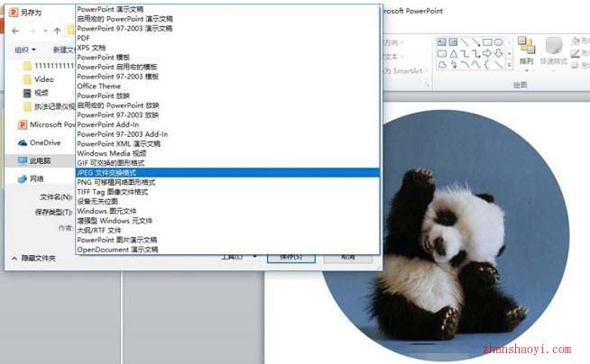Select the 1111111111 folder
The width and height of the screenshot is (590, 364).
[x=49, y=66]
